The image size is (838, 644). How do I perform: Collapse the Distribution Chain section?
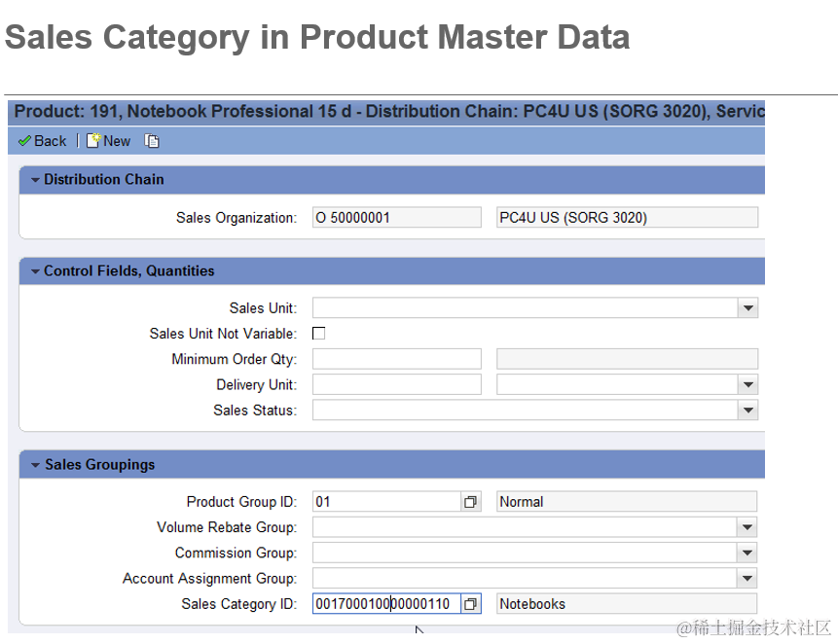pos(35,180)
